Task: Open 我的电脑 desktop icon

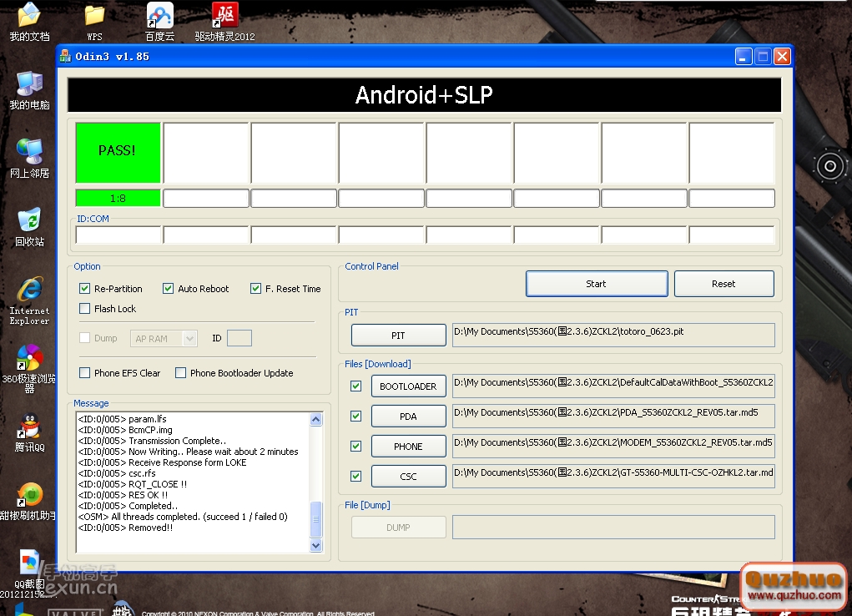Action: 29,83
